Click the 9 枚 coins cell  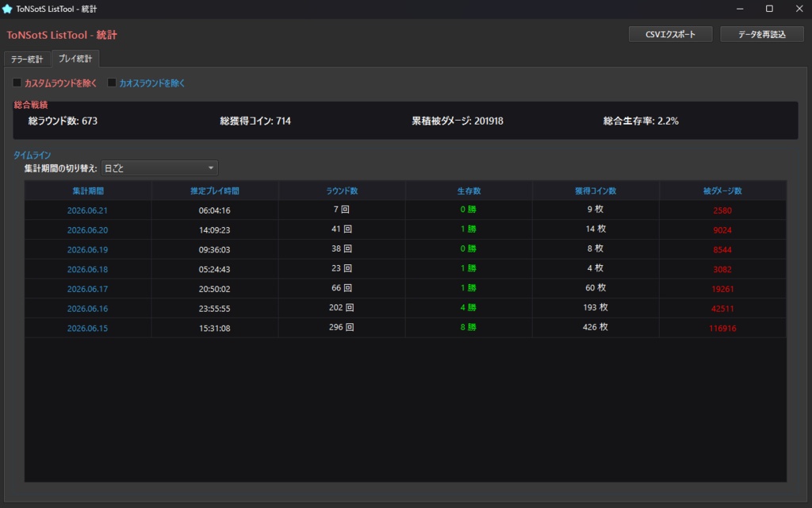tap(596, 210)
